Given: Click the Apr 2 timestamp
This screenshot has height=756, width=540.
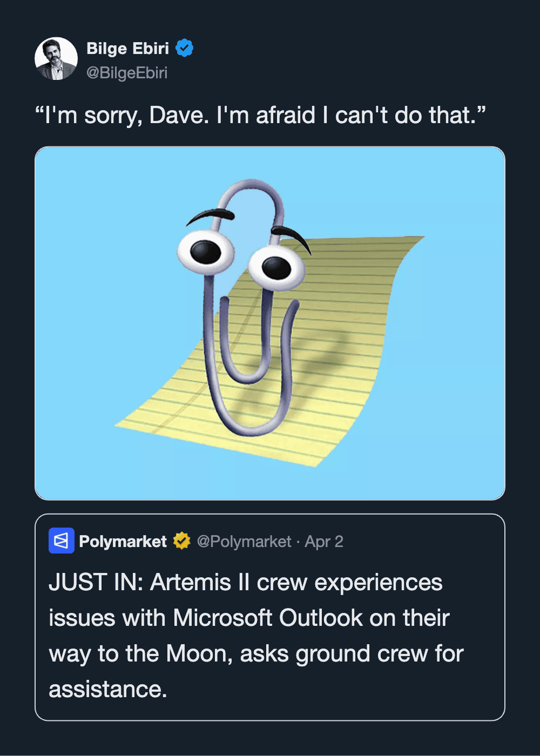Looking at the screenshot, I should point(324,541).
